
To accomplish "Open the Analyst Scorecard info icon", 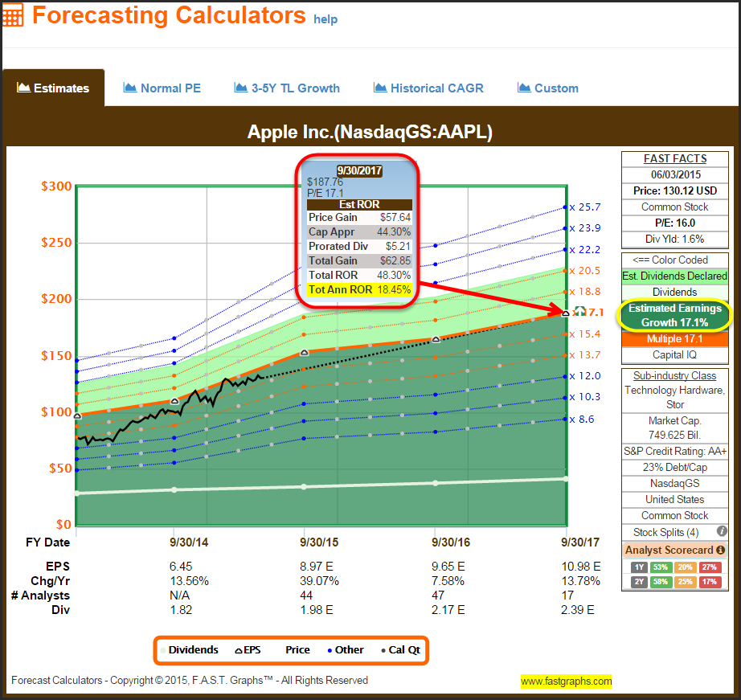I will (720, 550).
